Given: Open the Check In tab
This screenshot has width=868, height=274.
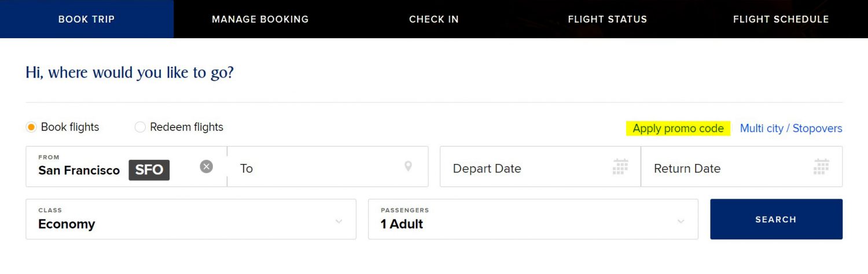Looking at the screenshot, I should coord(434,19).
